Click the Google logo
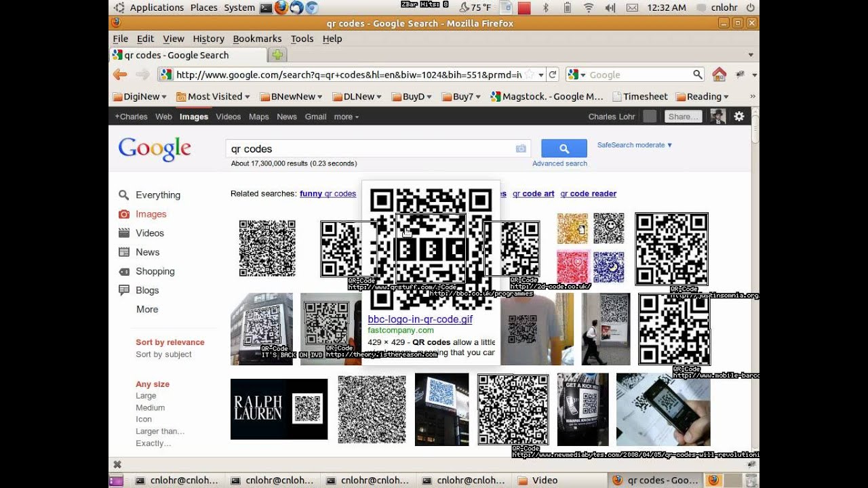The width and height of the screenshot is (868, 488). (x=155, y=149)
